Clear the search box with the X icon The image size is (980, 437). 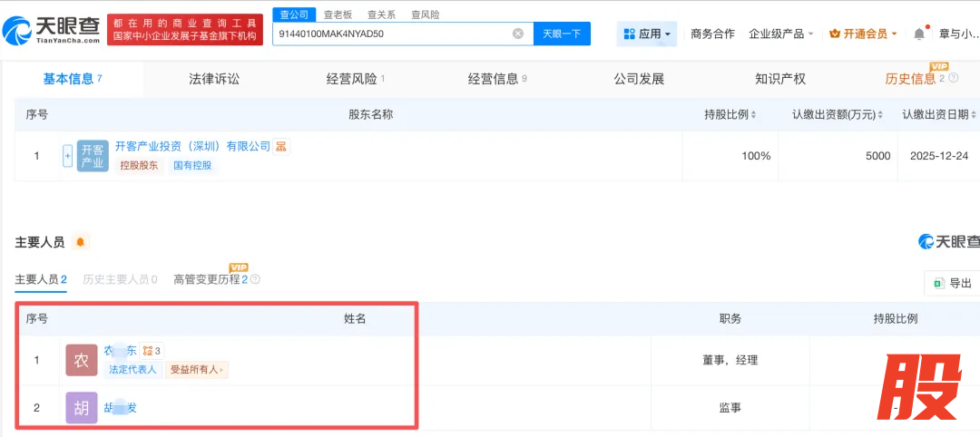tap(518, 34)
